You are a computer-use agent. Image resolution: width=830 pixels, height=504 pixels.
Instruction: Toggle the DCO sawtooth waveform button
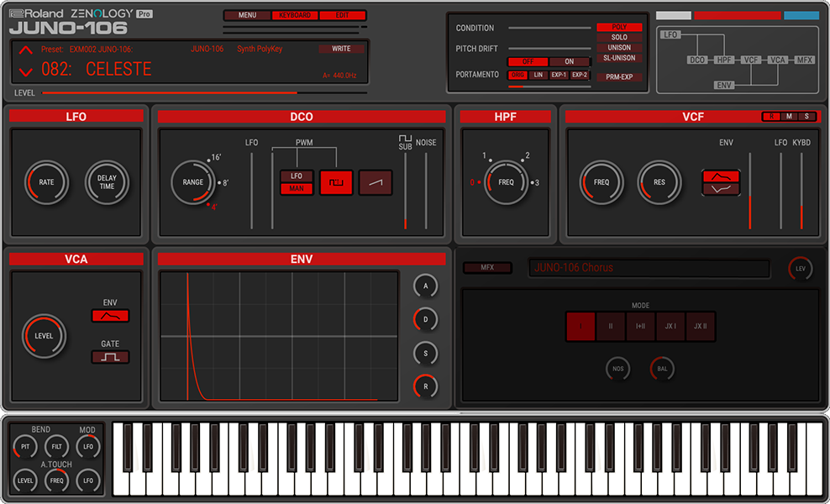[x=376, y=182]
